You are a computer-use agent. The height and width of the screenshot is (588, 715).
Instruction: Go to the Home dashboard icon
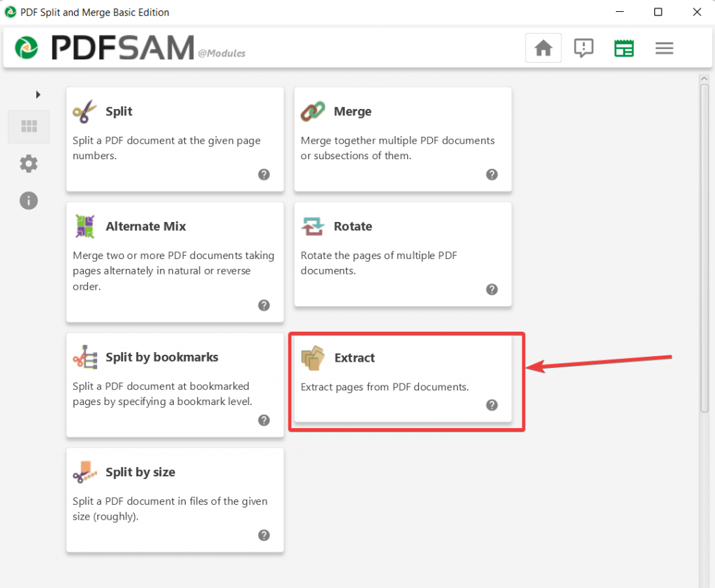(543, 48)
